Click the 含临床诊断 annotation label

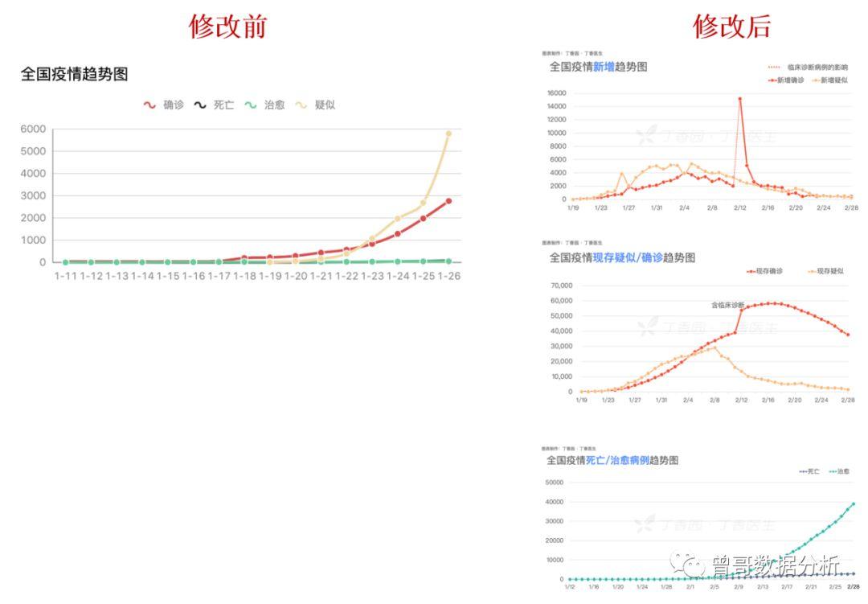click(728, 305)
